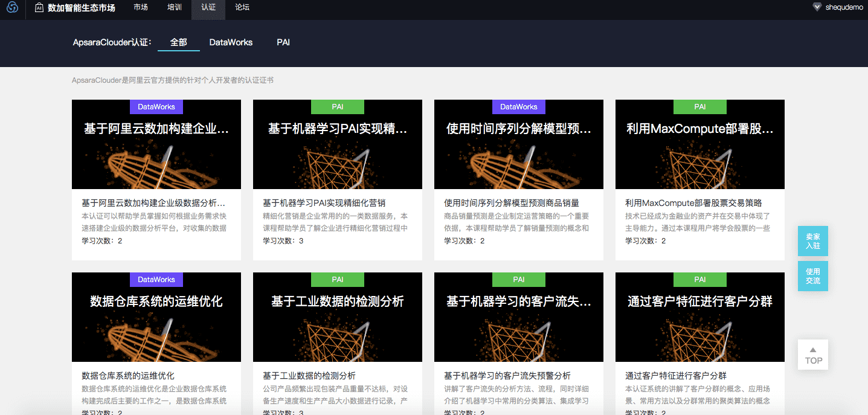Viewport: 868px width, 415px height.
Task: Filter certifications by PAI tab
Action: [283, 42]
